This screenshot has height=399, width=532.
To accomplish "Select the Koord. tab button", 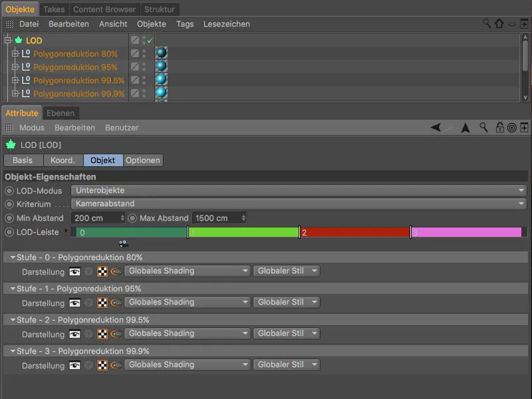I will (x=63, y=160).
